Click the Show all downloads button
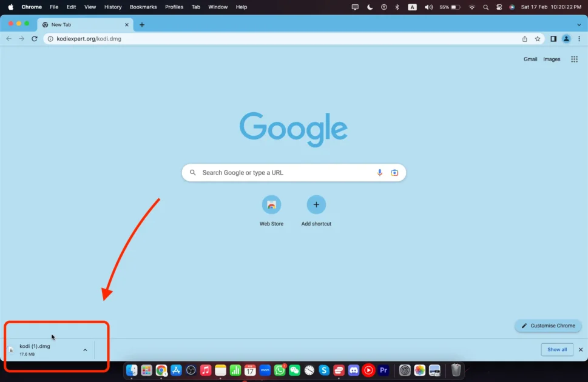The width and height of the screenshot is (588, 382). click(557, 350)
